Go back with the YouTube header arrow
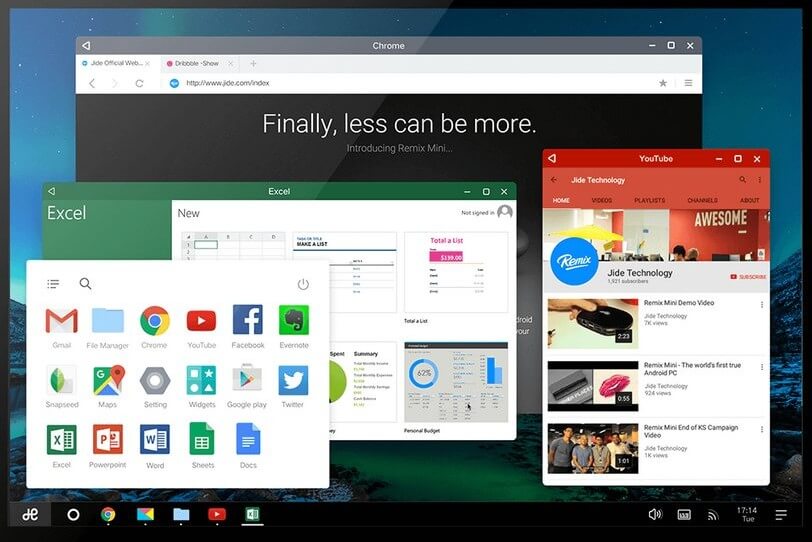Viewport: 812px width, 542px height. pyautogui.click(x=554, y=180)
